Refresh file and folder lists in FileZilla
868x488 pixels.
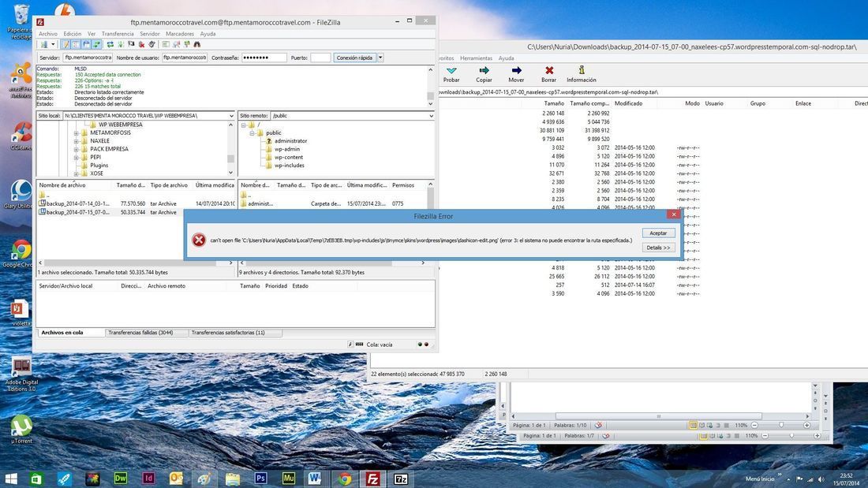click(x=110, y=44)
